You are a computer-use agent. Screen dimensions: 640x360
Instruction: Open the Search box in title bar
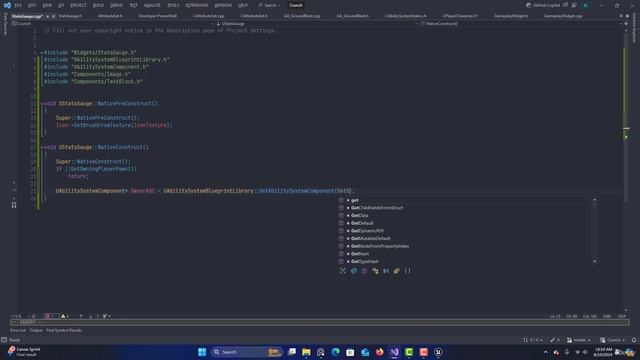[269, 5]
